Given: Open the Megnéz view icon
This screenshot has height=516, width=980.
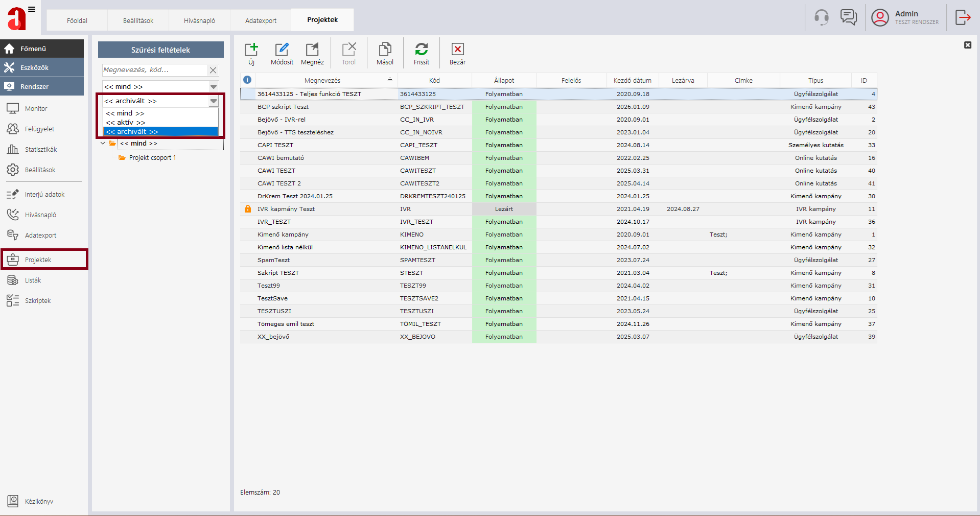Looking at the screenshot, I should 312,50.
